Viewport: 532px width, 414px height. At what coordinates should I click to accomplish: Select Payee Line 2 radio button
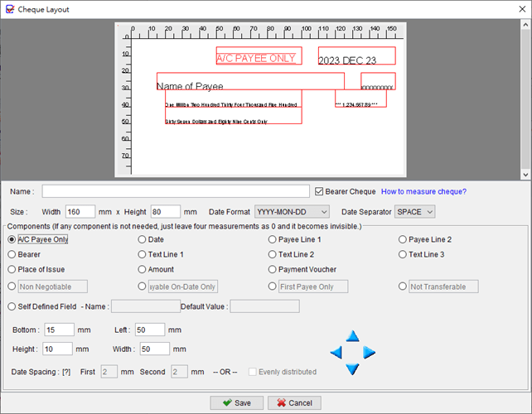403,239
